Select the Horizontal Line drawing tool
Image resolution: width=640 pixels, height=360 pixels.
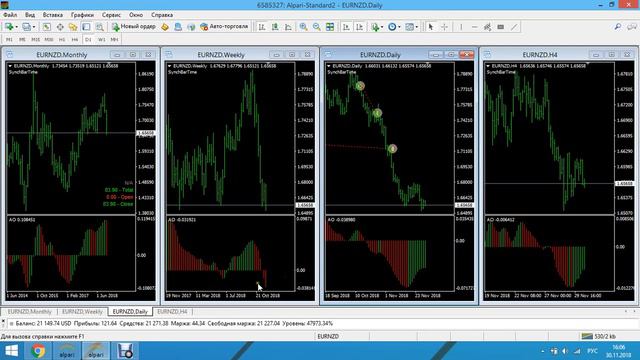(x=474, y=27)
